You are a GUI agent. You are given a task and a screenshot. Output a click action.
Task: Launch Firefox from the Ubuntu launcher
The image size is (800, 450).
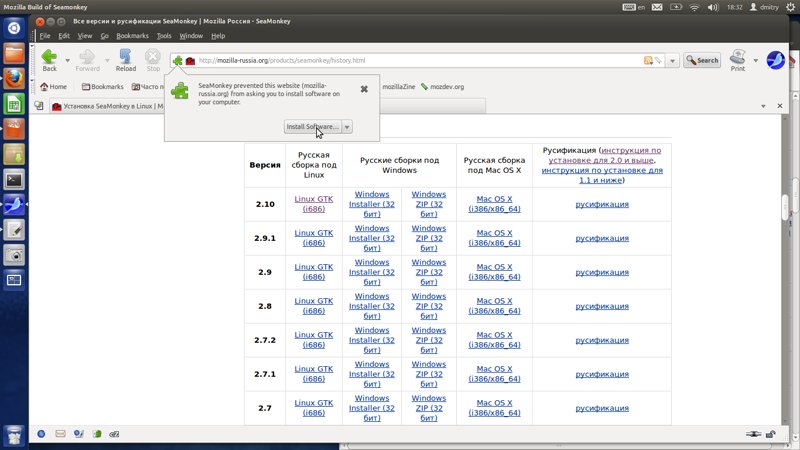[x=14, y=79]
